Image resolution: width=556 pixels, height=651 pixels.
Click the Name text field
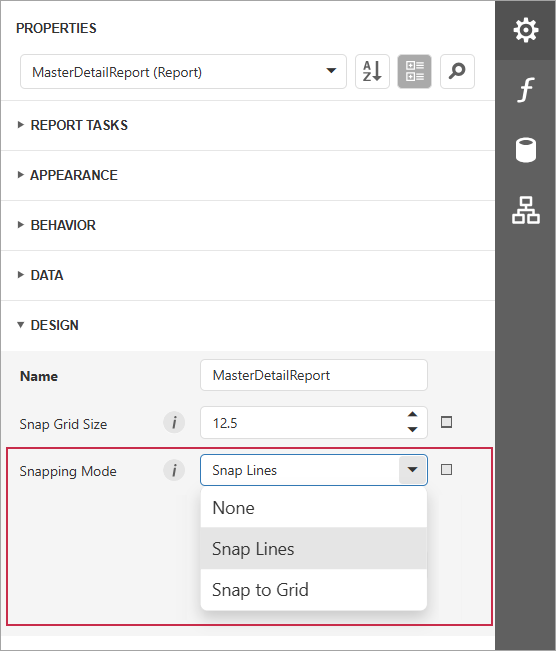(x=314, y=375)
